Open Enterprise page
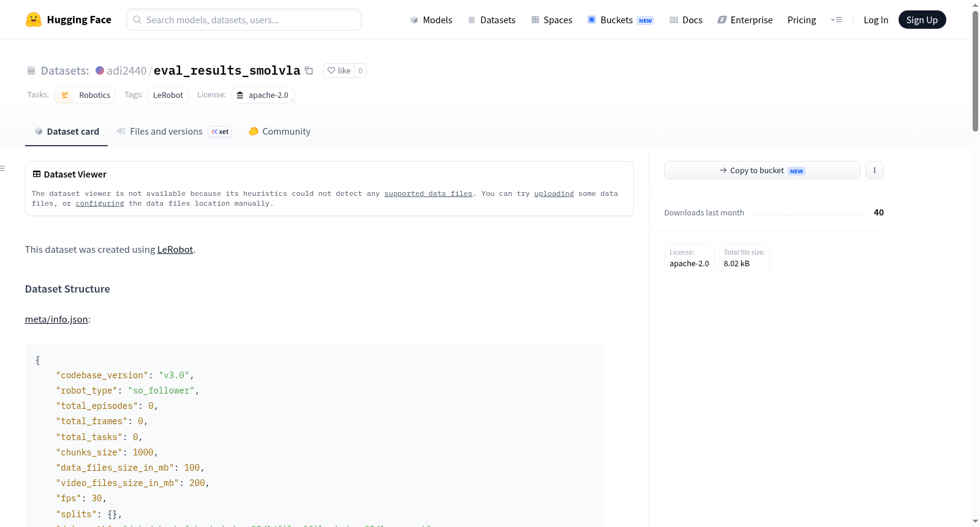This screenshot has height=527, width=980. 745,20
